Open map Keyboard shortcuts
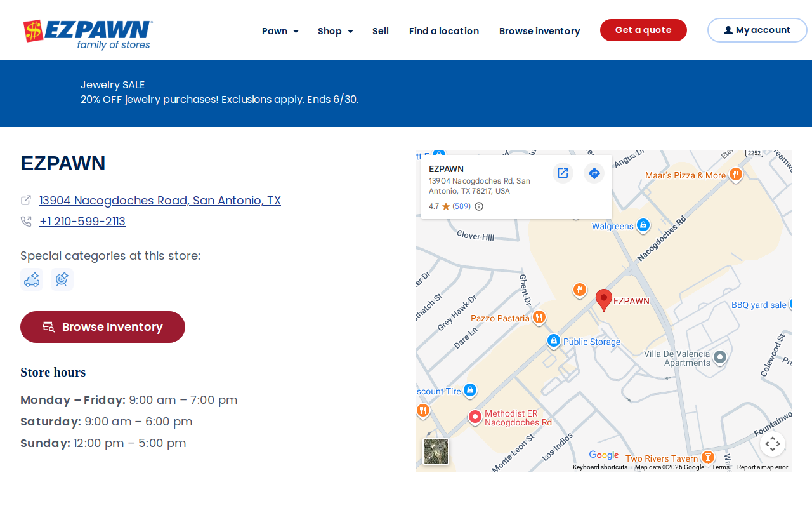Image resolution: width=812 pixels, height=508 pixels. 600,467
